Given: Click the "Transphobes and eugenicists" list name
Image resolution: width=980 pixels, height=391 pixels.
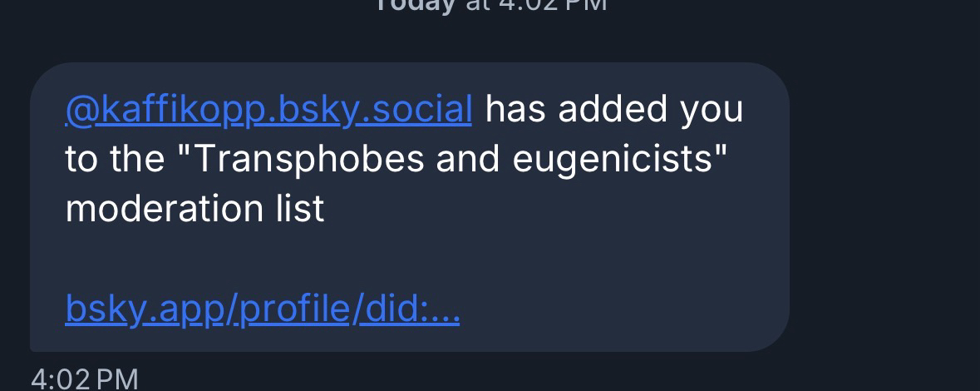Looking at the screenshot, I should click(453, 159).
